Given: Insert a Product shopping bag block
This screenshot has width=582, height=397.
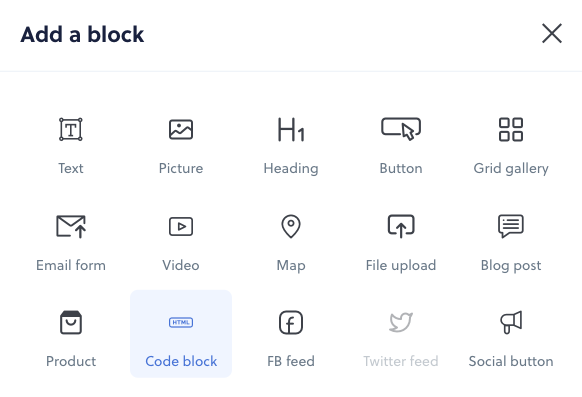Looking at the screenshot, I should [x=71, y=322].
